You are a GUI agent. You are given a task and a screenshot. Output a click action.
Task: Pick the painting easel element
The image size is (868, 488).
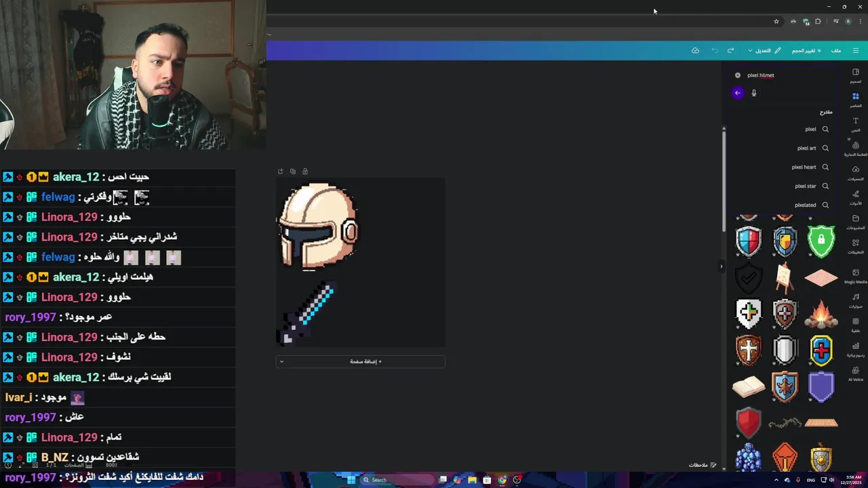click(785, 277)
